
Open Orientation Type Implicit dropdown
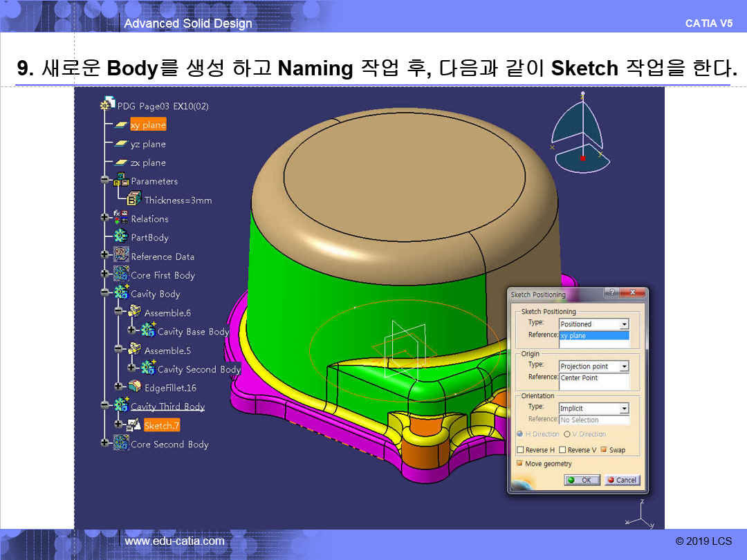pyautogui.click(x=624, y=409)
